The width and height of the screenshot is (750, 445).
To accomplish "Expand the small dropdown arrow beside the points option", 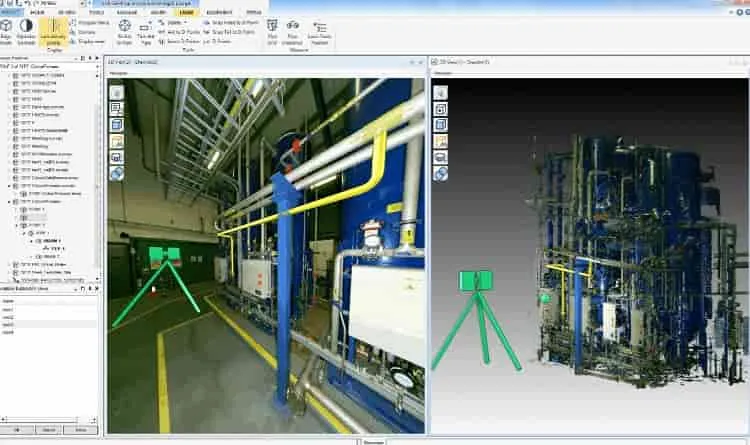I will click(x=185, y=23).
